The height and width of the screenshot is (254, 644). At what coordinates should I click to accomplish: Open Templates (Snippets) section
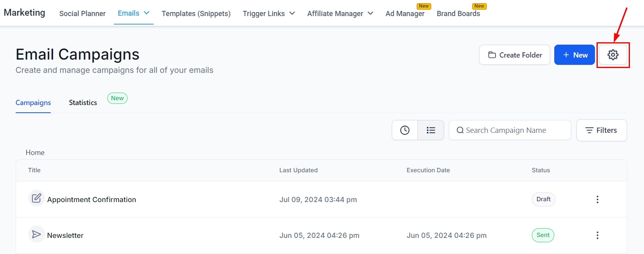(196, 14)
